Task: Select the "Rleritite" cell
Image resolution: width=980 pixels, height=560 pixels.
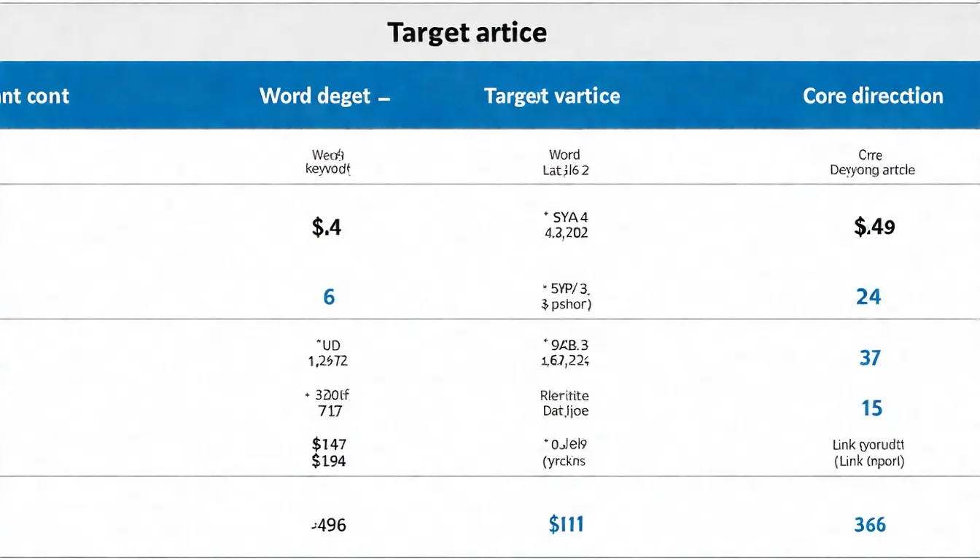Action: (x=564, y=396)
